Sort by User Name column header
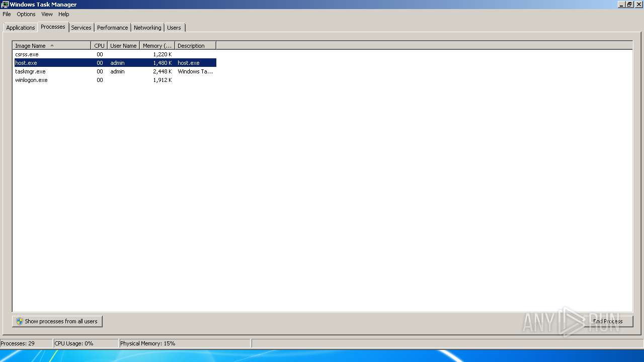The width and height of the screenshot is (644, 362). (123, 45)
